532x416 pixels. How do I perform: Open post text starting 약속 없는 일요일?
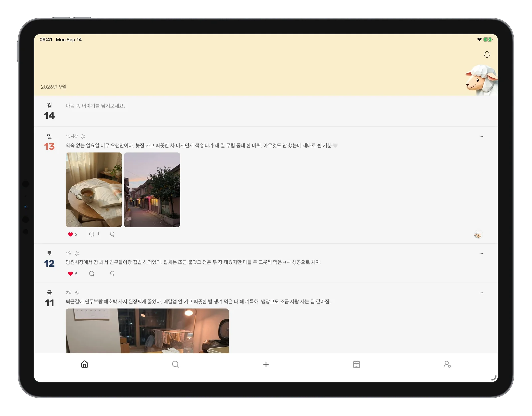point(202,146)
